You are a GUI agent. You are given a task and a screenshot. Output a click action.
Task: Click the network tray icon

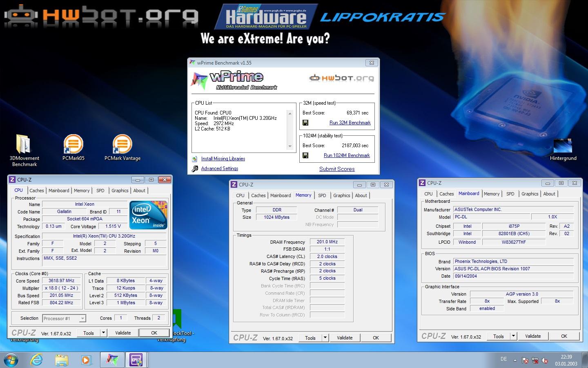click(x=535, y=361)
